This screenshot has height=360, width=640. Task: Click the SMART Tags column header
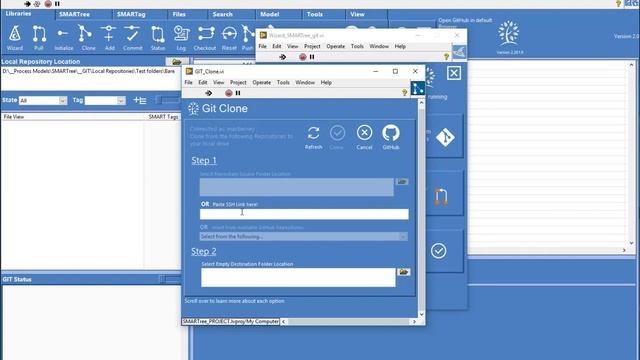tap(163, 117)
